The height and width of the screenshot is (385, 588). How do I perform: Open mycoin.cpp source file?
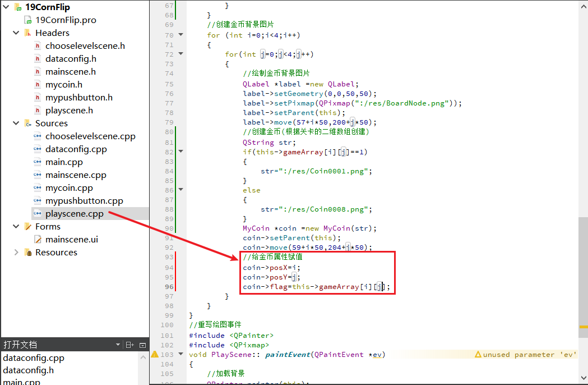click(x=69, y=188)
